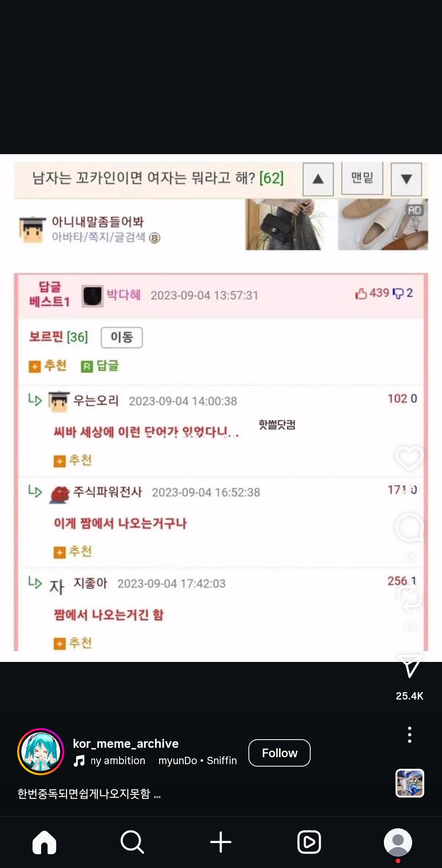This screenshot has width=442, height=868.
Task: Go to the Home tab
Action: pyautogui.click(x=44, y=842)
